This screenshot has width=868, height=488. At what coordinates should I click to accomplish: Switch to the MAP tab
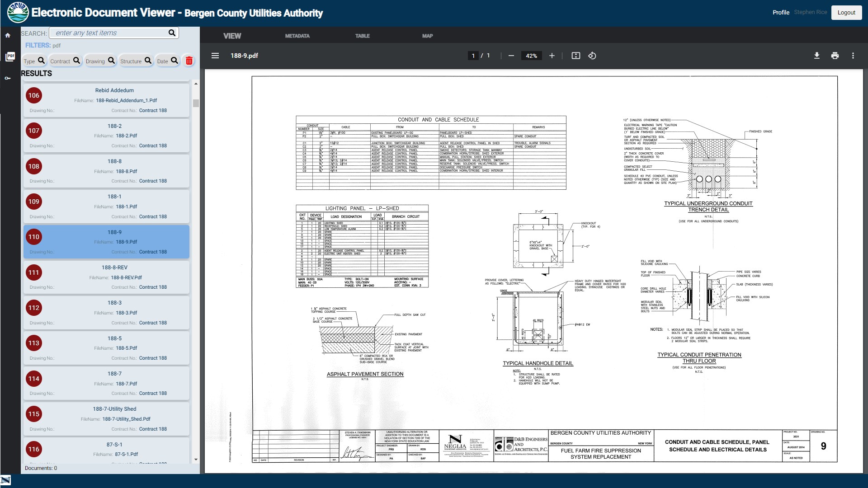427,36
